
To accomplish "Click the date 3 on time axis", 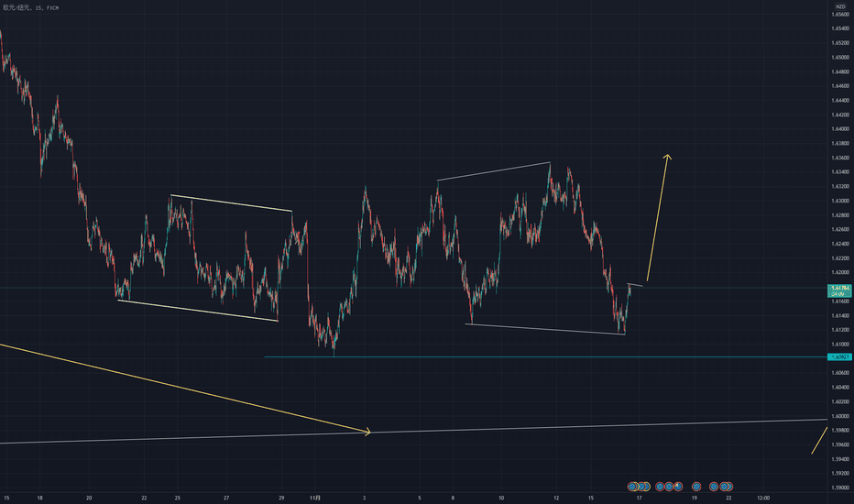I will 364,498.
